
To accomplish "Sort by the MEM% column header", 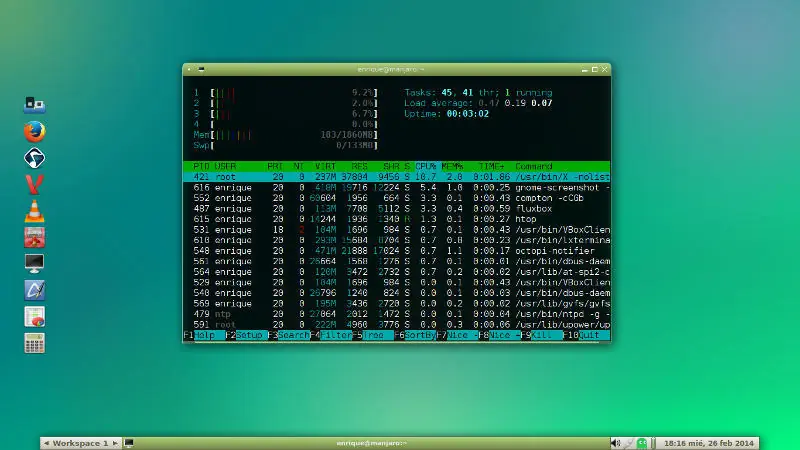I will click(x=452, y=166).
